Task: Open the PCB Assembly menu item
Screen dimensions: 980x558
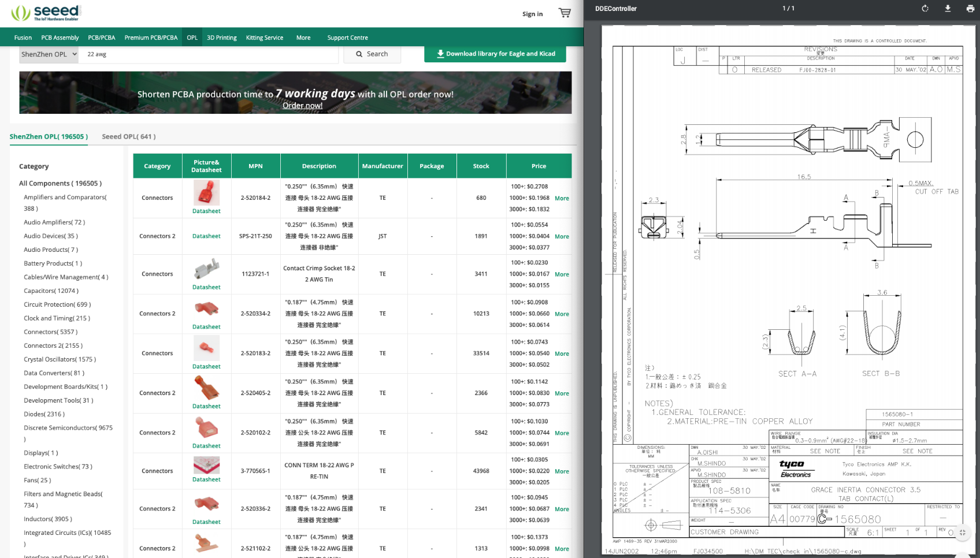Action: tap(60, 38)
